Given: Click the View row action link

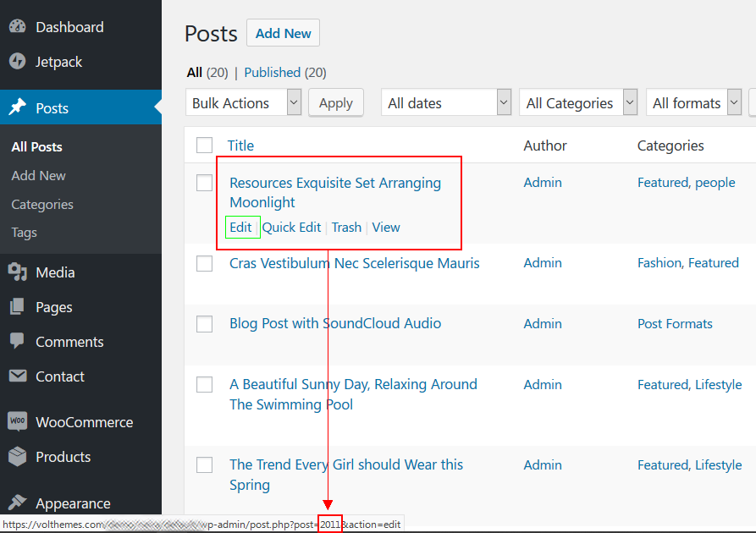Looking at the screenshot, I should coord(386,227).
